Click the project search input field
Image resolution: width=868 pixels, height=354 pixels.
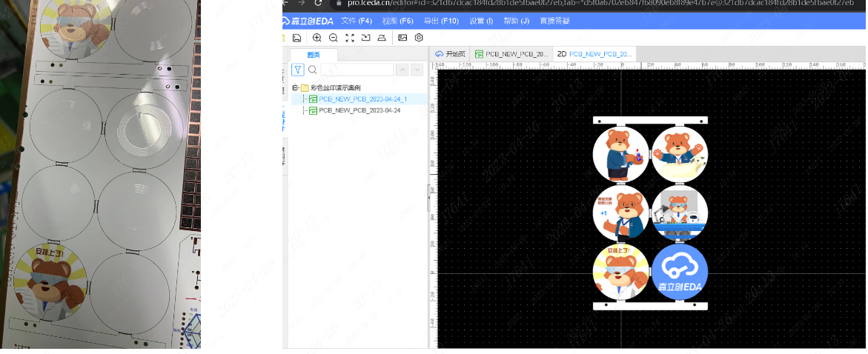pos(357,70)
